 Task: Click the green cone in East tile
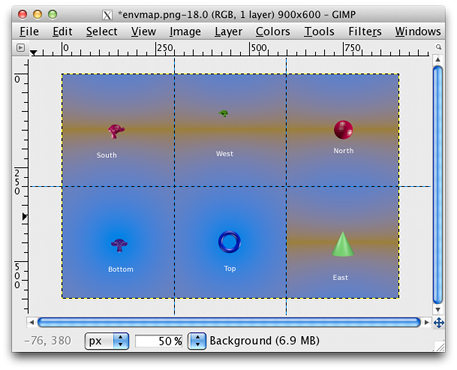point(343,244)
